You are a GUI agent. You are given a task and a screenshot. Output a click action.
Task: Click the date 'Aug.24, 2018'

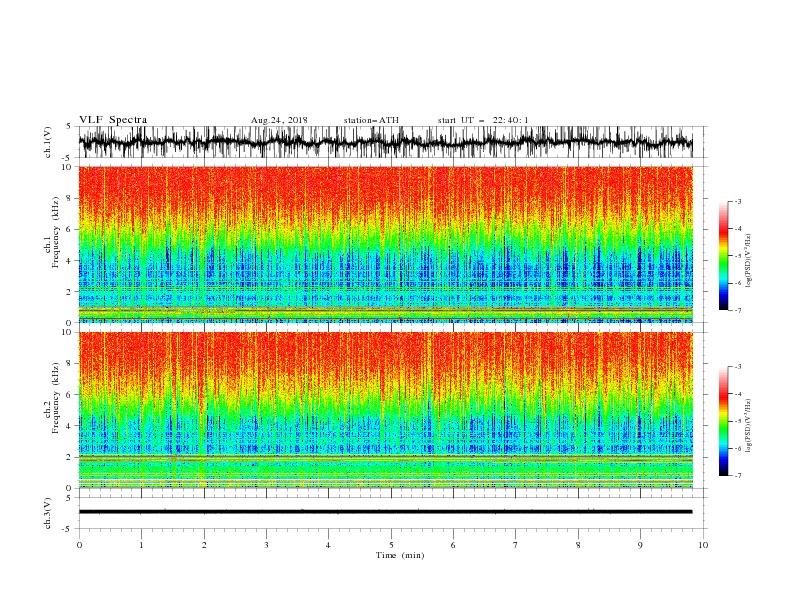click(279, 120)
